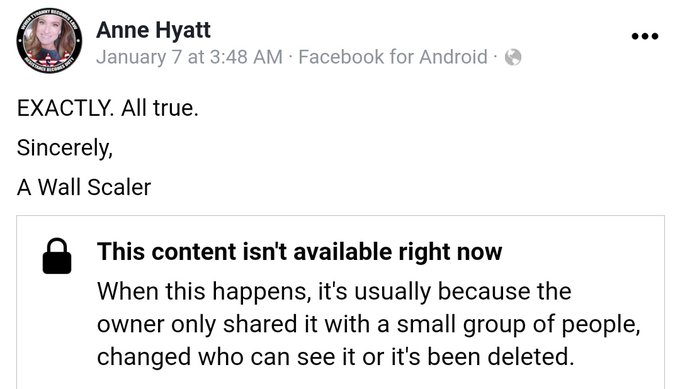Open Anne Hyatt's circular profile picture

49,40
